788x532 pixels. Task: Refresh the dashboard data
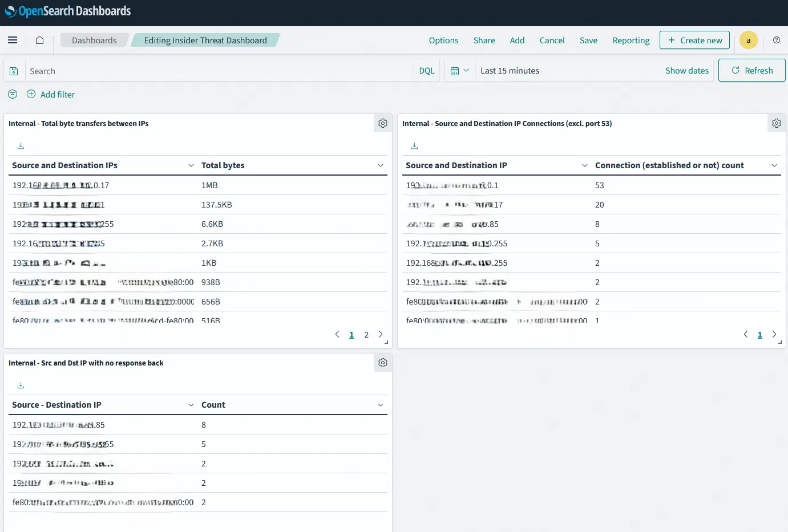click(x=751, y=70)
